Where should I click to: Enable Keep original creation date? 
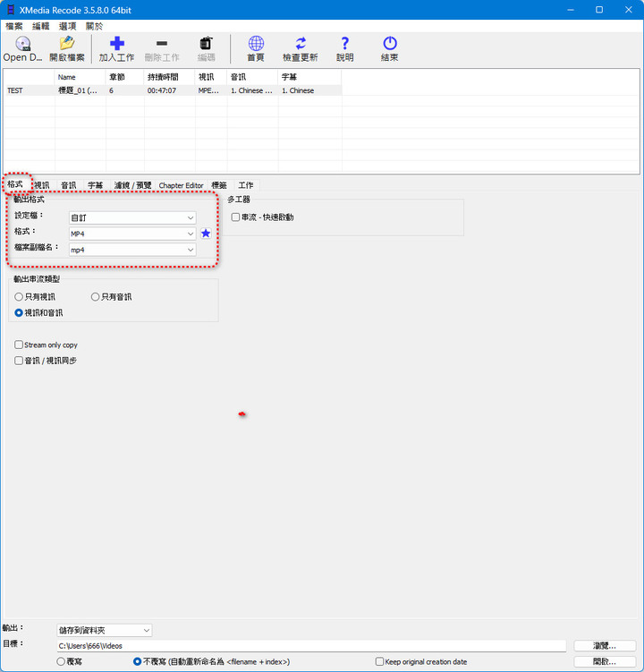[x=379, y=661]
